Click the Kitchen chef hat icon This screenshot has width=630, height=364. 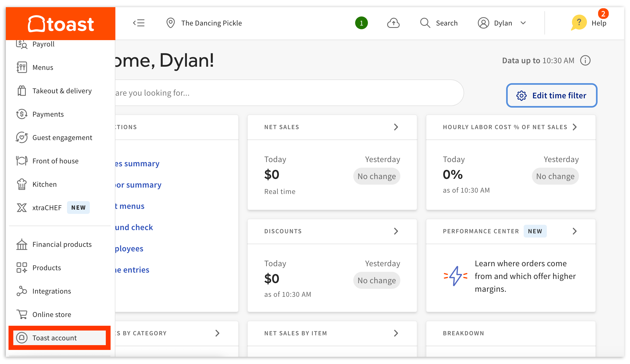pyautogui.click(x=22, y=184)
